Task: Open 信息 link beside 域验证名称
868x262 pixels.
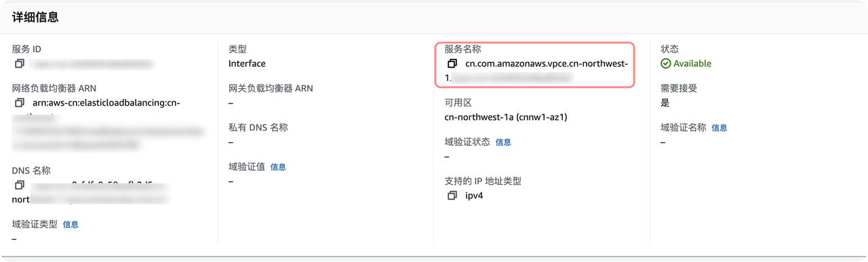Action: (719, 127)
